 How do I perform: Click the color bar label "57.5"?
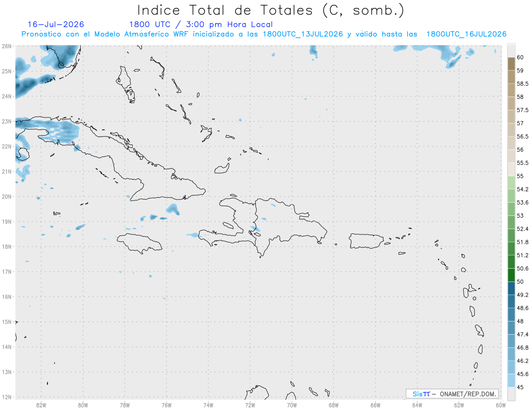click(523, 110)
